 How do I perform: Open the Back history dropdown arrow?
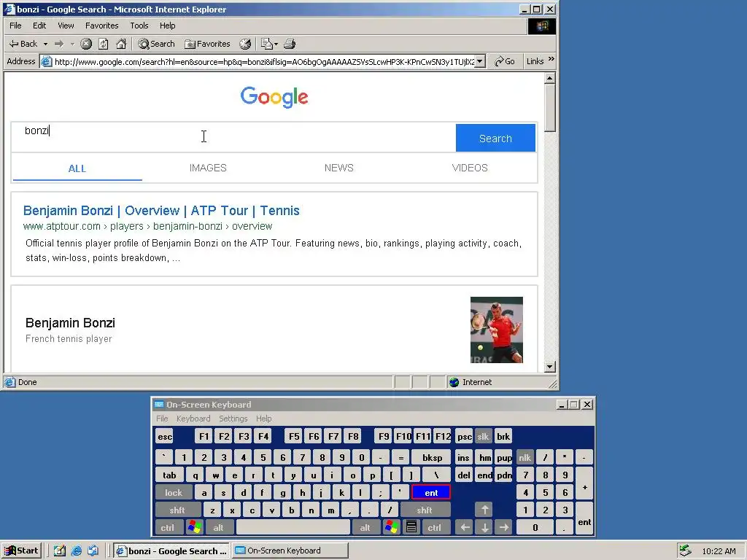45,44
